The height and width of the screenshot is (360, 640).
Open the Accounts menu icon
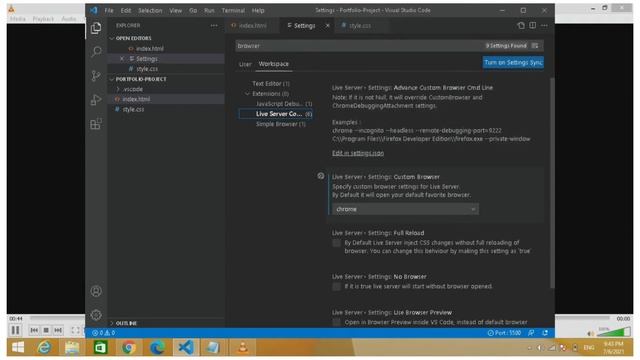(96, 291)
